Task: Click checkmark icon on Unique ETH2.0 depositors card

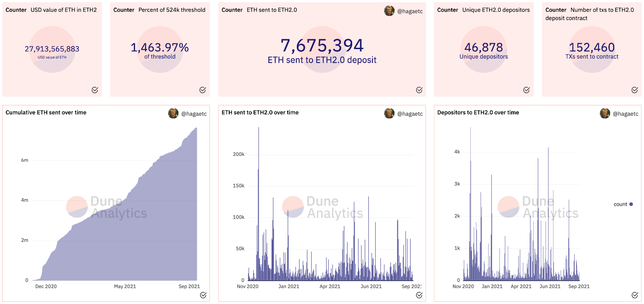Action: click(x=526, y=90)
